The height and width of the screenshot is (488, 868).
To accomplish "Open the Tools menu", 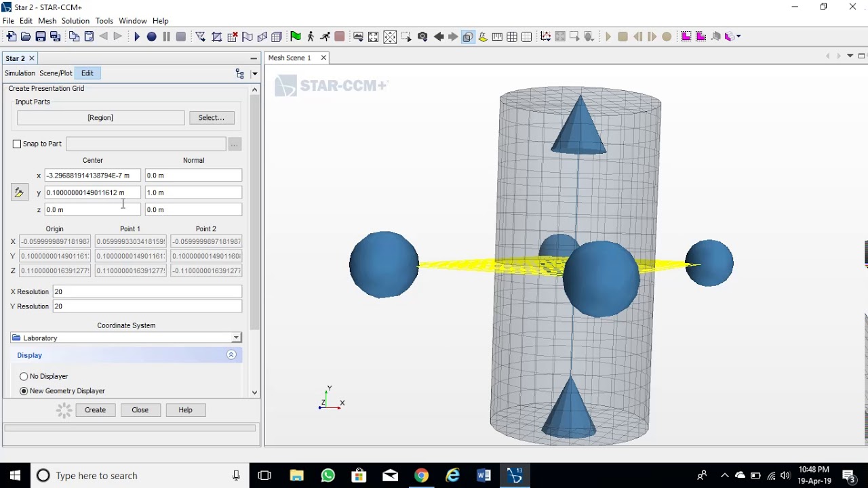I will coord(104,21).
